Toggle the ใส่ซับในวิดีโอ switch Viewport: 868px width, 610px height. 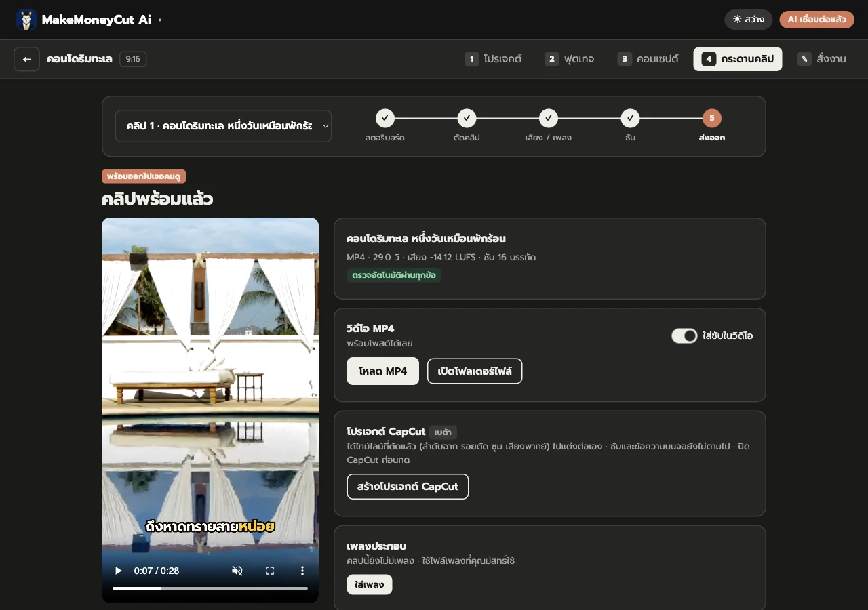[x=684, y=335]
